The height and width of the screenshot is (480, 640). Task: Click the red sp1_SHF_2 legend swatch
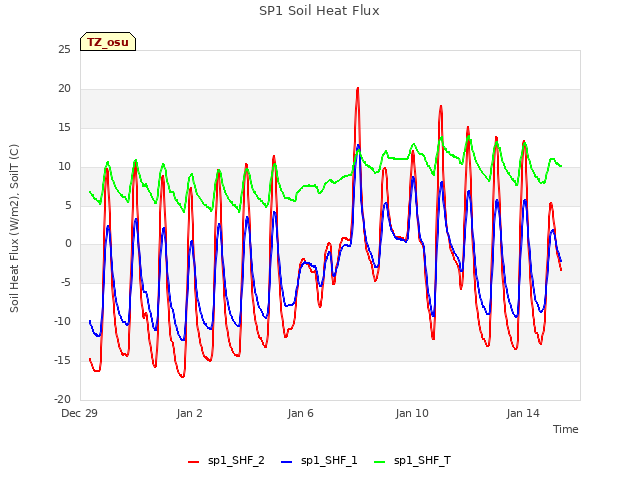(x=193, y=462)
